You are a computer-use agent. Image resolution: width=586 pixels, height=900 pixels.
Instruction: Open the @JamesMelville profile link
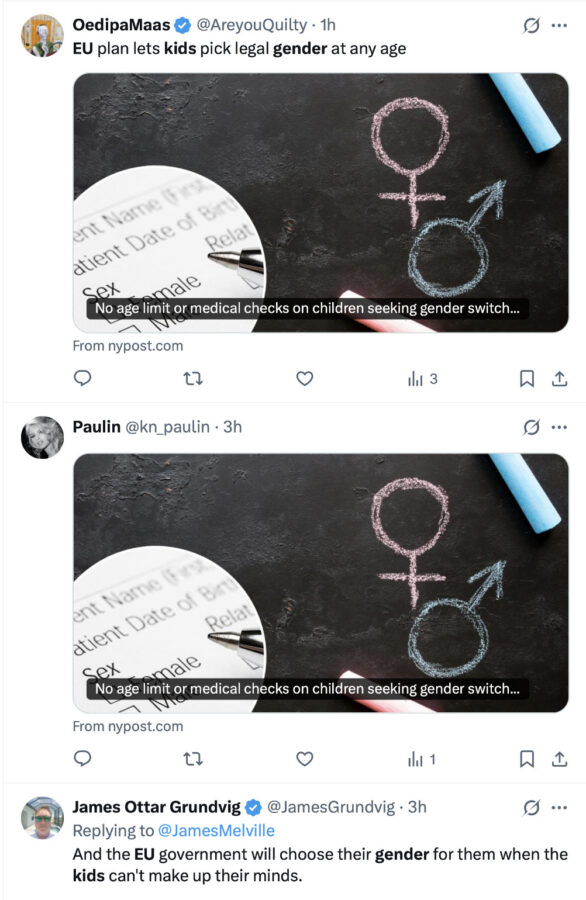tap(216, 831)
